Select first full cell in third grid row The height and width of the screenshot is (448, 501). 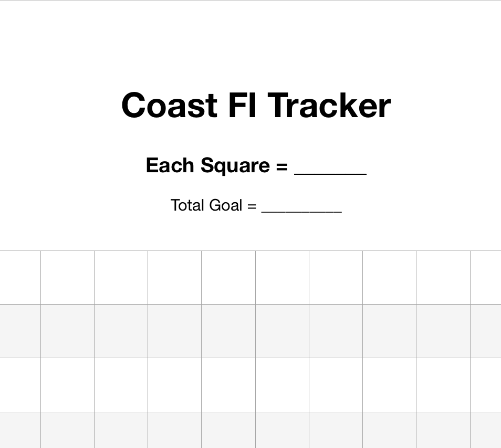(67, 385)
